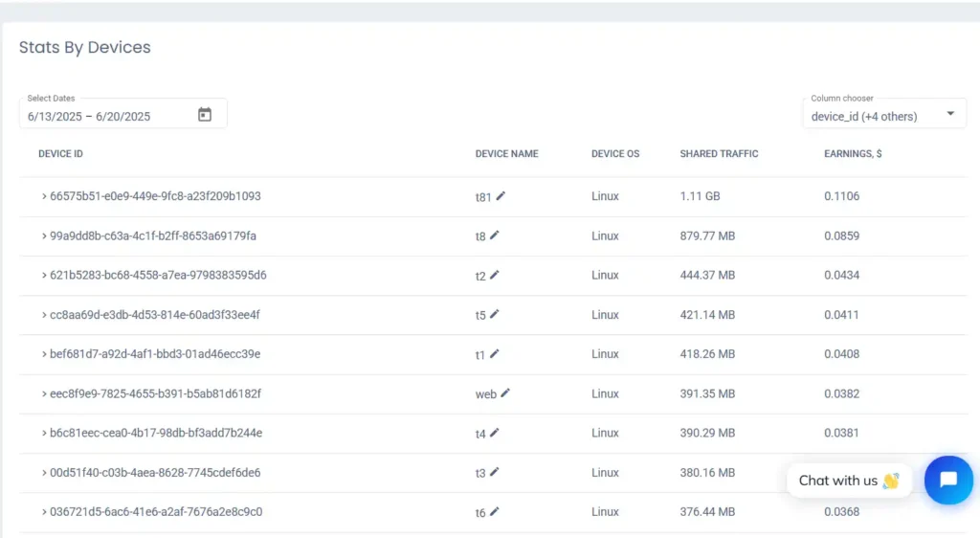
Task: Click the 879.77 MB traffic value
Action: 707,235
